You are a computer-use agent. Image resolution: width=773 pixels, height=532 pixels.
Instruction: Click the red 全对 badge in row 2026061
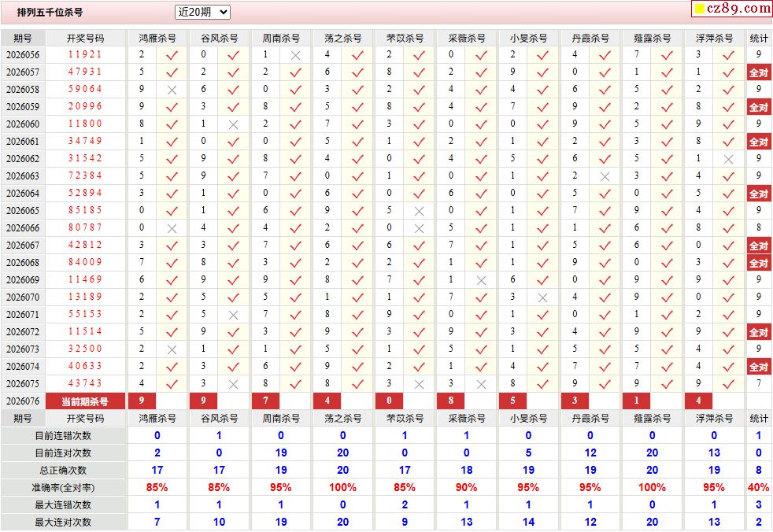(759, 142)
